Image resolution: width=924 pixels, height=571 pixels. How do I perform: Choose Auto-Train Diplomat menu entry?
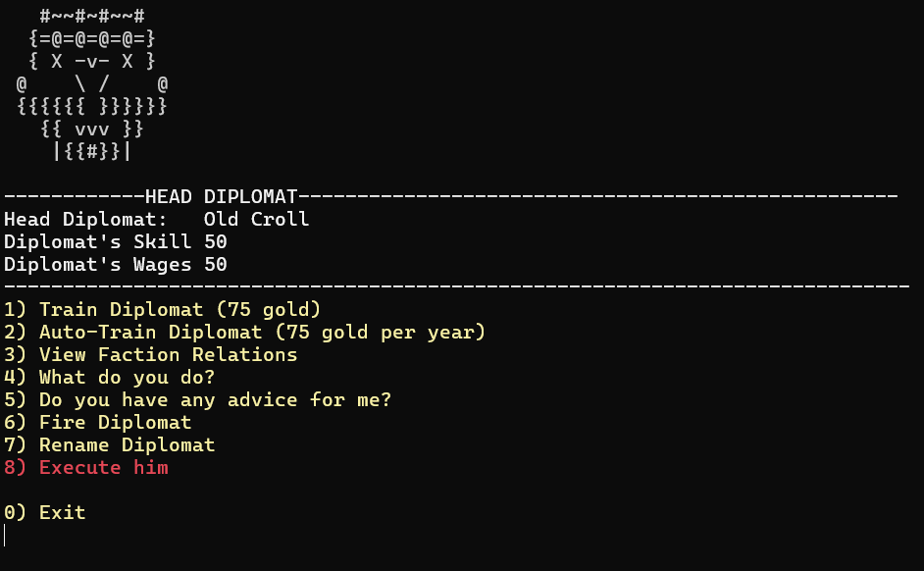pos(244,332)
